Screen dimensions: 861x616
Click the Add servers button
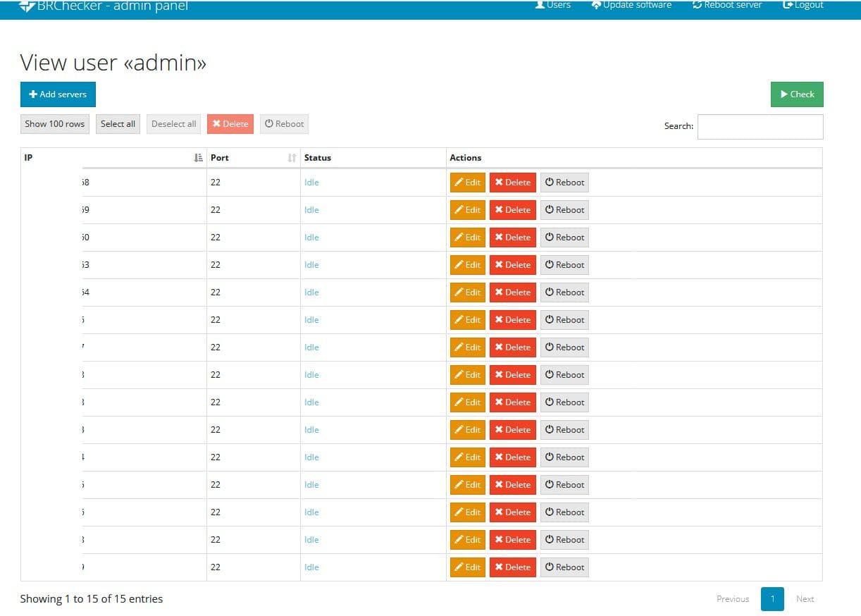(x=58, y=94)
